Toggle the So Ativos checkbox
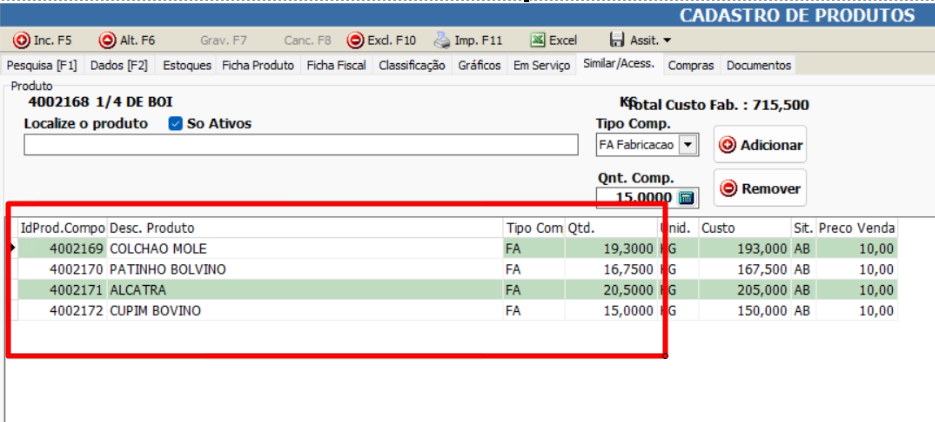The width and height of the screenshot is (935, 422). (x=175, y=124)
